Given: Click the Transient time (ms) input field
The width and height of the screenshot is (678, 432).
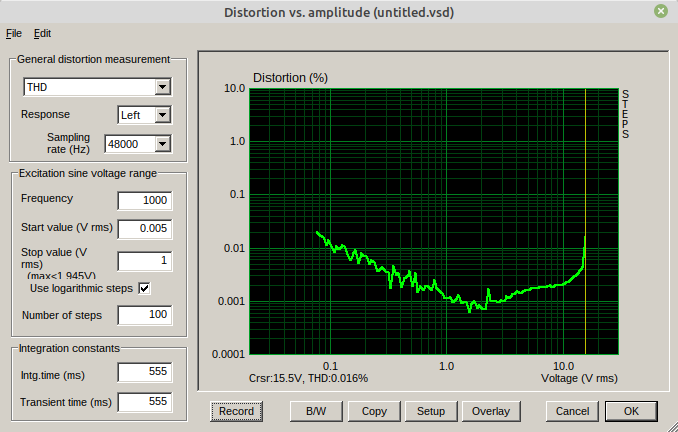Looking at the screenshot, I should (144, 402).
